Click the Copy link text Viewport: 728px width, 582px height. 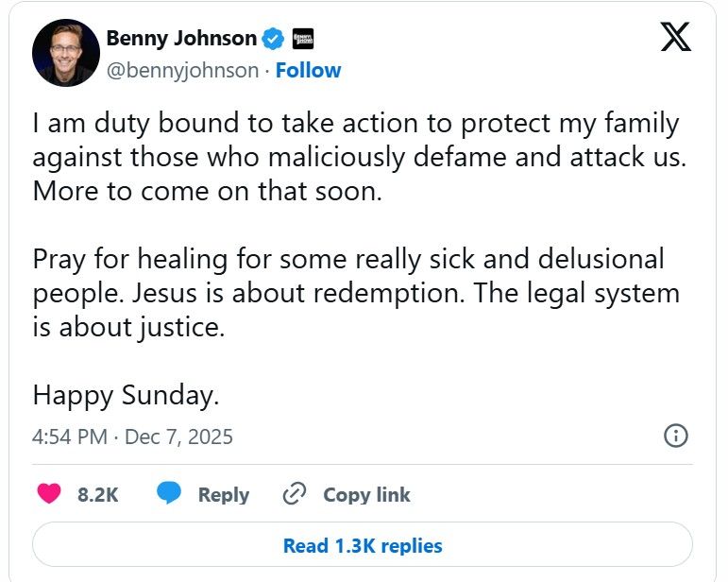point(366,494)
